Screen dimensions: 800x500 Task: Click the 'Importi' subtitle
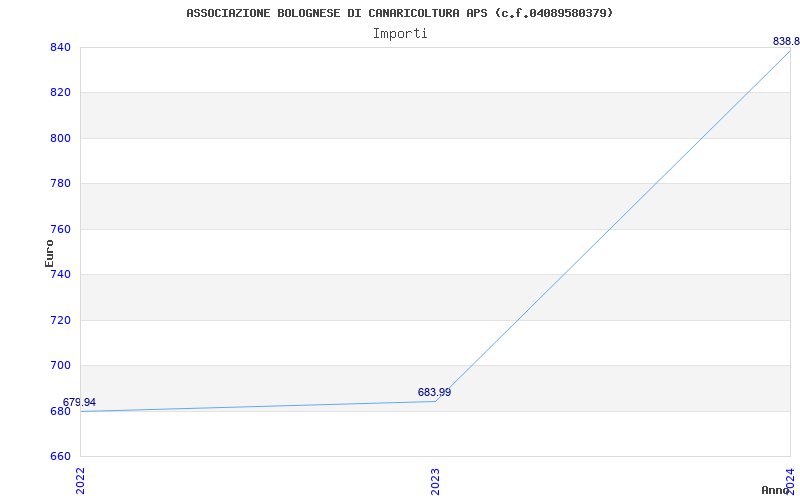point(400,34)
